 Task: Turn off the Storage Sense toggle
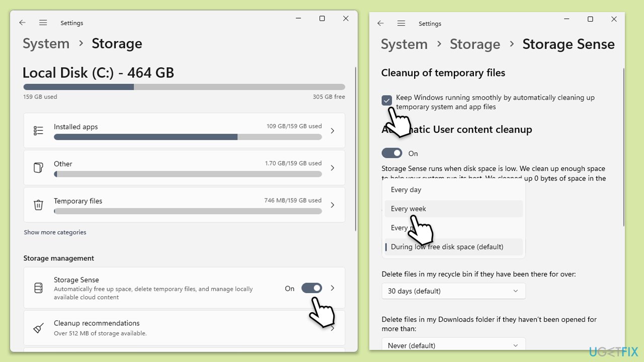[x=311, y=288]
